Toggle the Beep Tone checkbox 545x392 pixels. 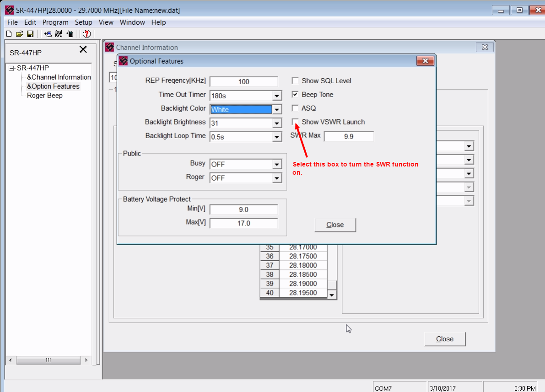(295, 95)
